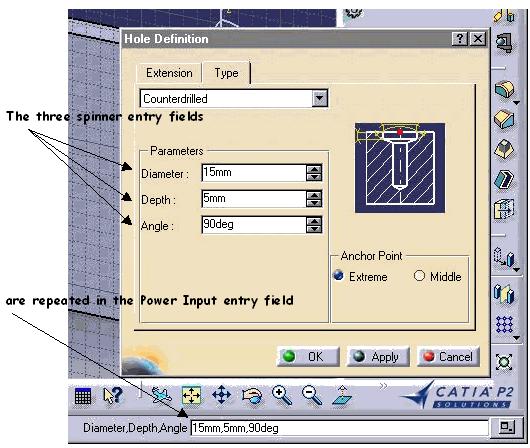Open the grid table icon in bottom toolbar

pos(83,396)
